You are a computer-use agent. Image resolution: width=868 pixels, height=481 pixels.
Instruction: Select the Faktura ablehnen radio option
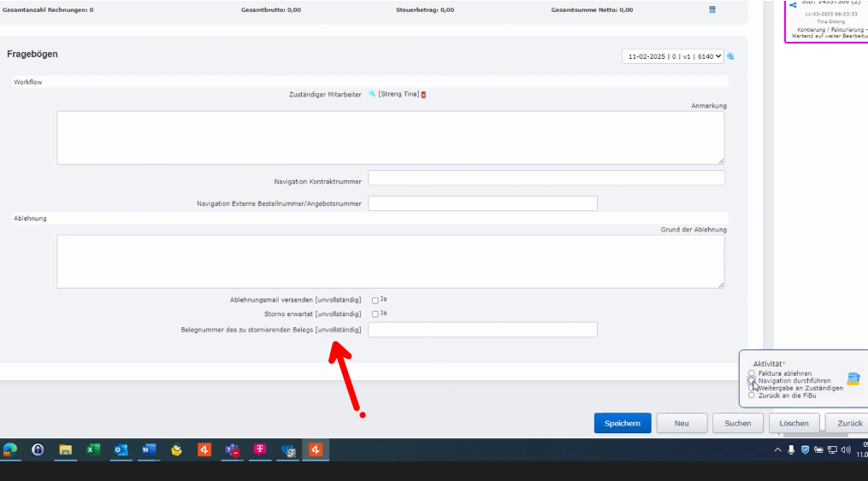pyautogui.click(x=752, y=373)
